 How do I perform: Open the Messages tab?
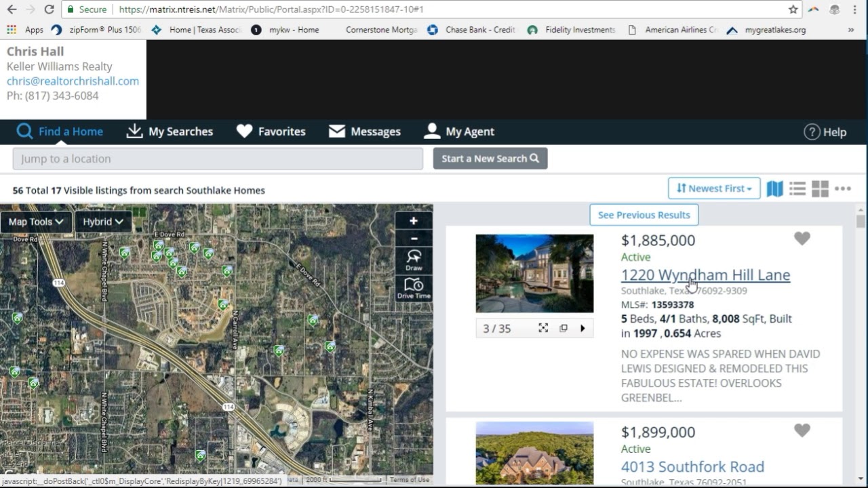pos(364,131)
